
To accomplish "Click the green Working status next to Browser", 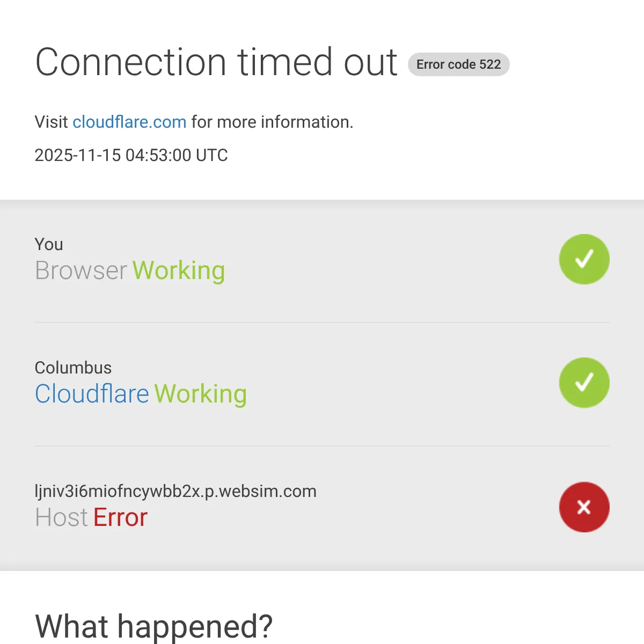I will click(179, 270).
